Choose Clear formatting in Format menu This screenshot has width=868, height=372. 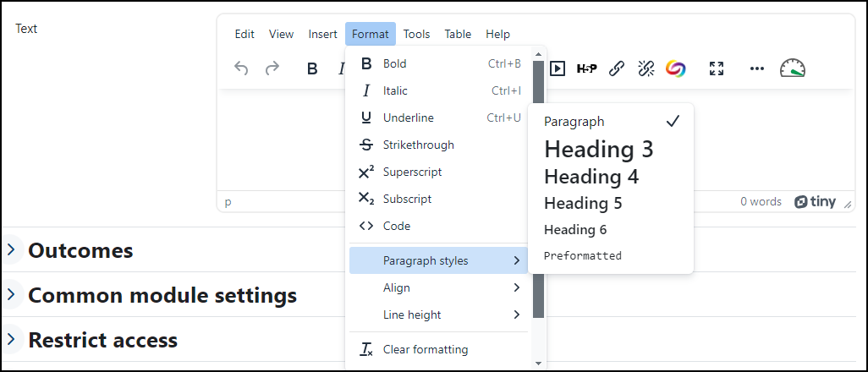[x=440, y=350]
